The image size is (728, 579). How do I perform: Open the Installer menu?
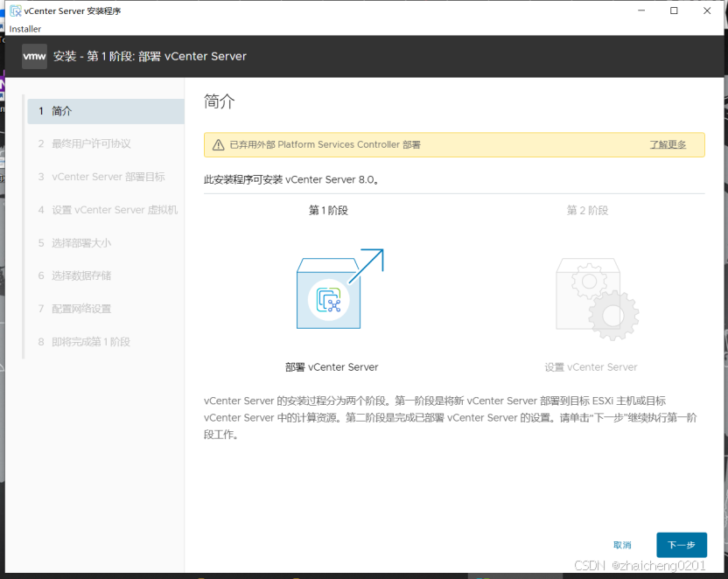(25, 29)
